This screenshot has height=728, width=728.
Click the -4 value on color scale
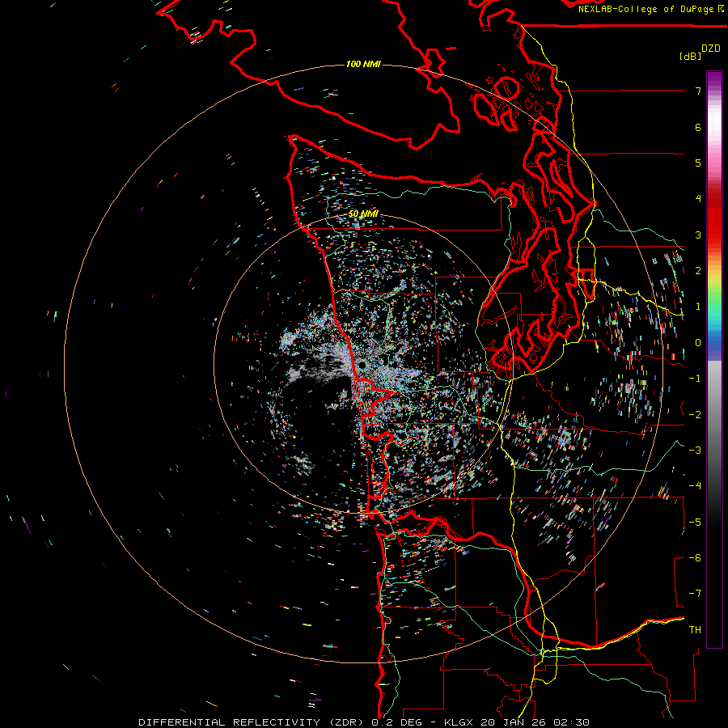[695, 486]
